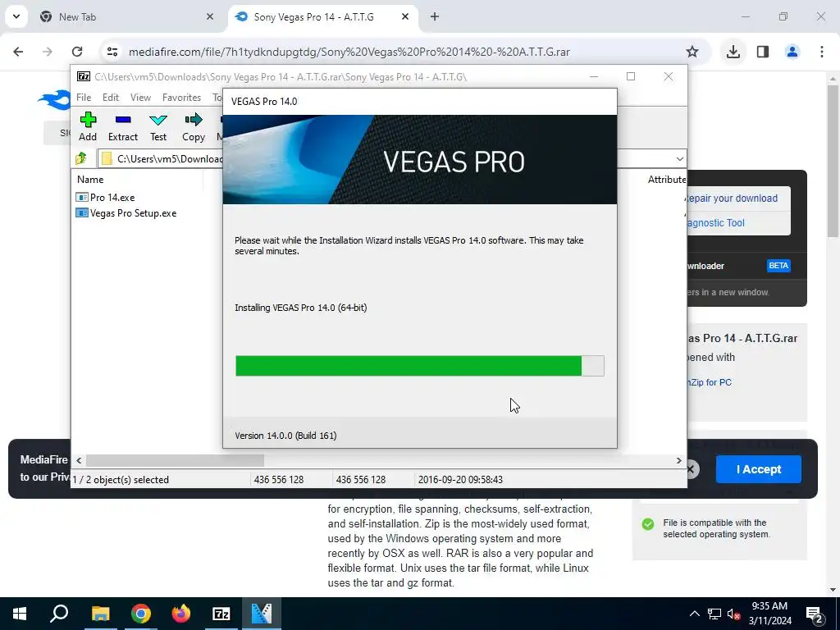Click the Extract icon in 7-Zip
840x630 pixels.
click(x=123, y=126)
